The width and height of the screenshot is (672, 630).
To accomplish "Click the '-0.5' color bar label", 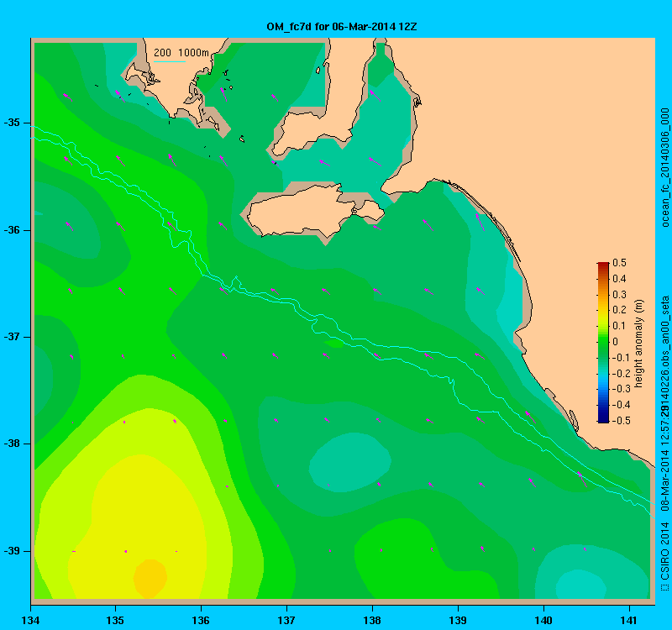I will click(x=621, y=421).
